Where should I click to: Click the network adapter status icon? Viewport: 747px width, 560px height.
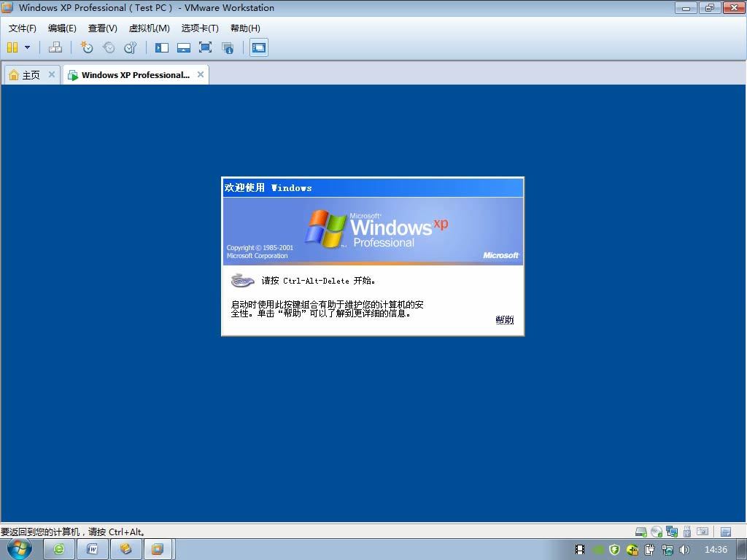(x=672, y=532)
